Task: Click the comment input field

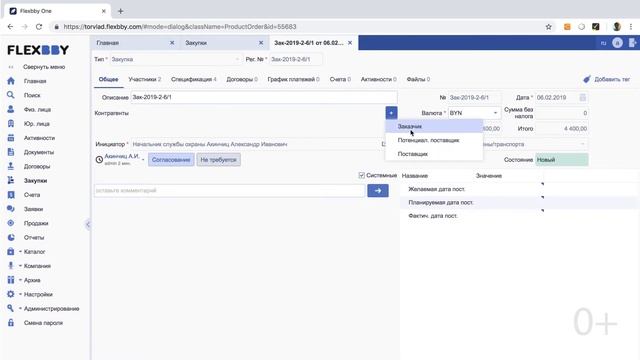Action: click(229, 191)
